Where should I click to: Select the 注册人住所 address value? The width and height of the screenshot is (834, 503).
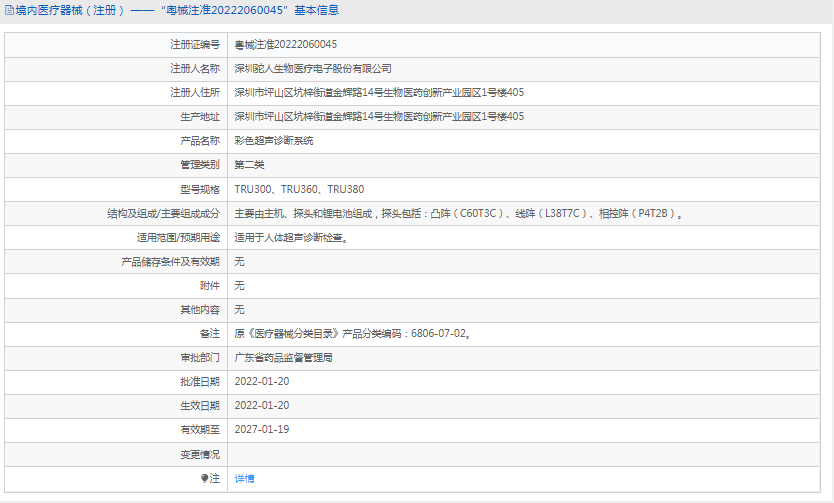[379, 93]
